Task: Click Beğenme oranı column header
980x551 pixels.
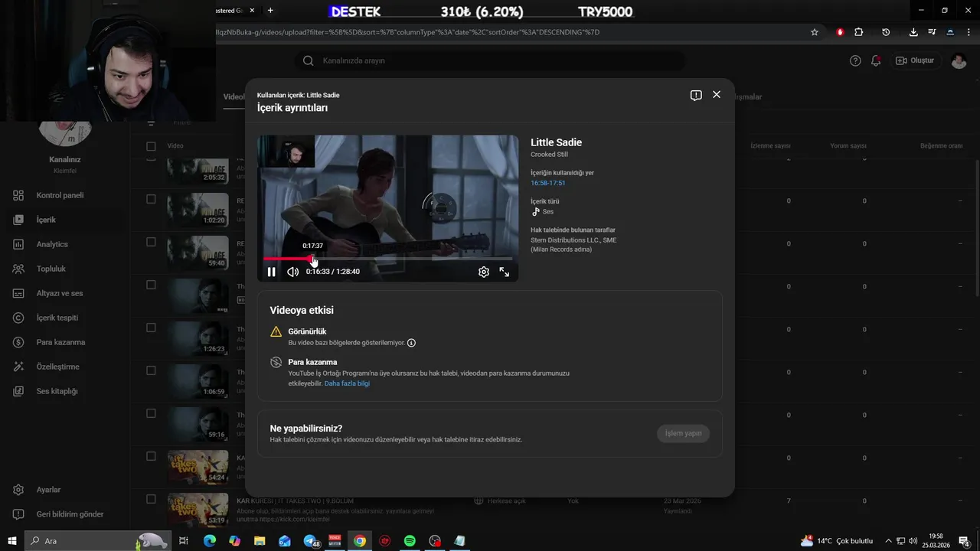Action: click(941, 146)
